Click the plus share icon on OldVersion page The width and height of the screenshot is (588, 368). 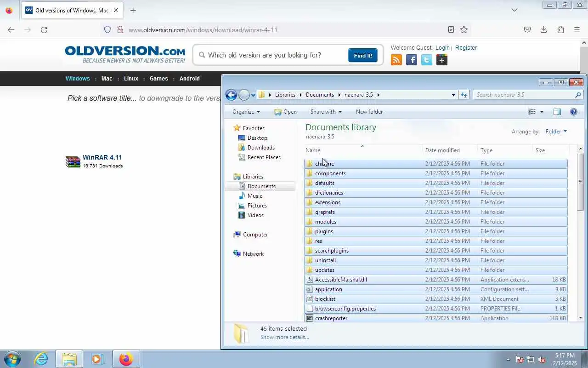tap(442, 60)
